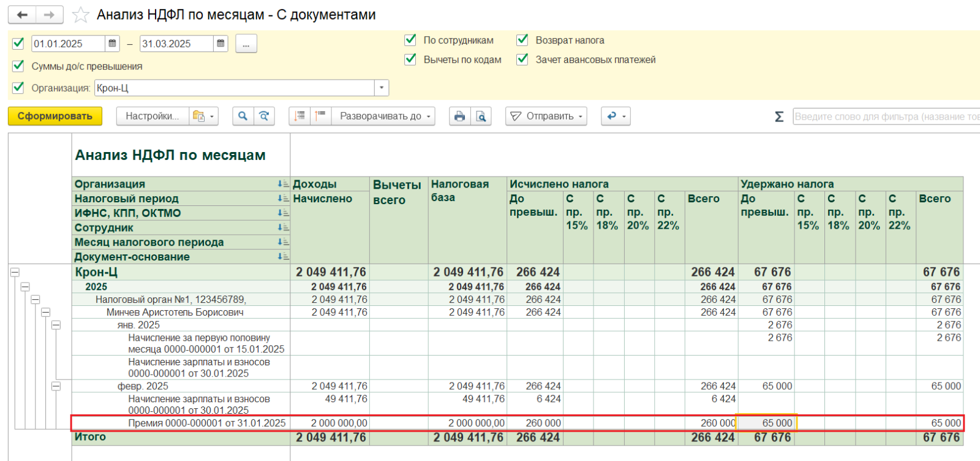Click the Сформировать button
Viewport: 980px width, 461px height.
(55, 116)
